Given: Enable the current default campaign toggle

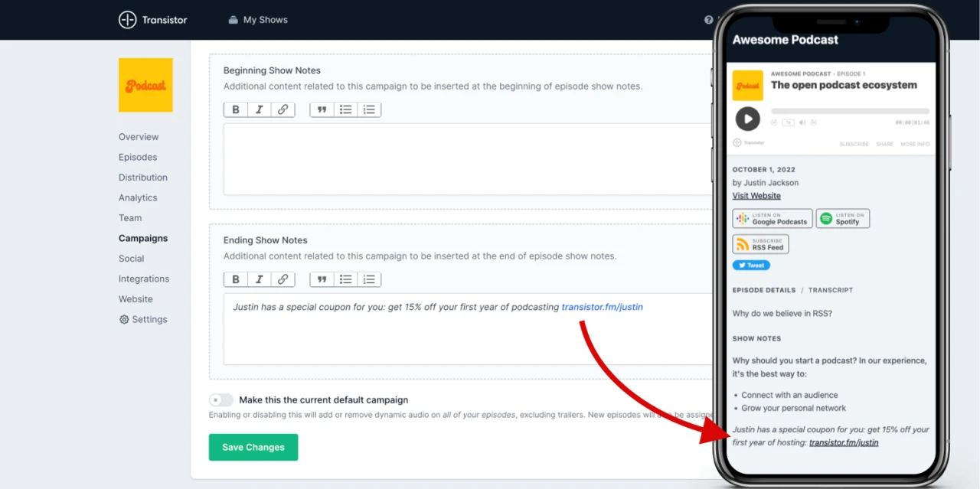Looking at the screenshot, I should point(221,399).
